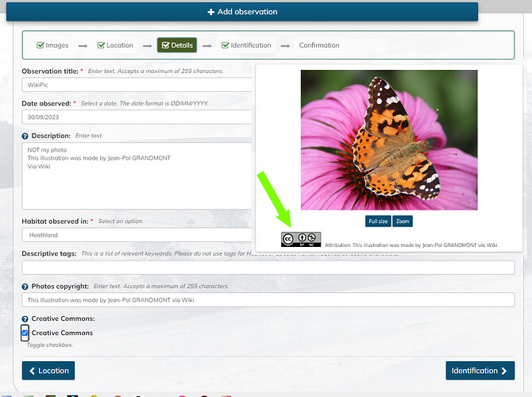Click the Zoom image button

[x=403, y=222]
